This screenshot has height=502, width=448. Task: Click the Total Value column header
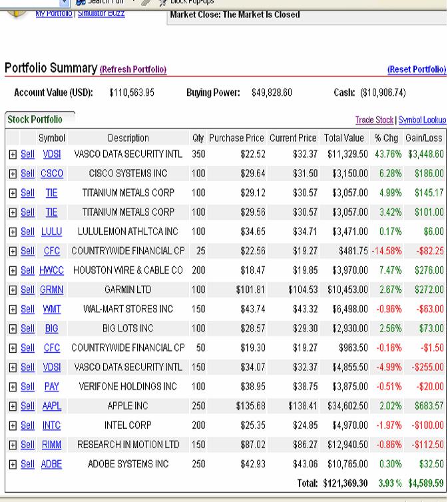tap(344, 138)
